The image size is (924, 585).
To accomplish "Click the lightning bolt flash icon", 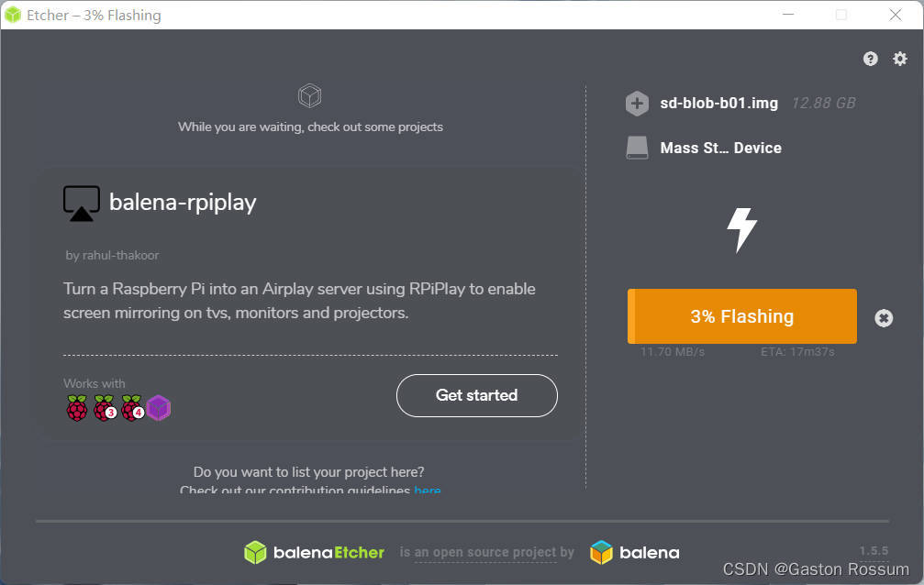I will pyautogui.click(x=741, y=229).
